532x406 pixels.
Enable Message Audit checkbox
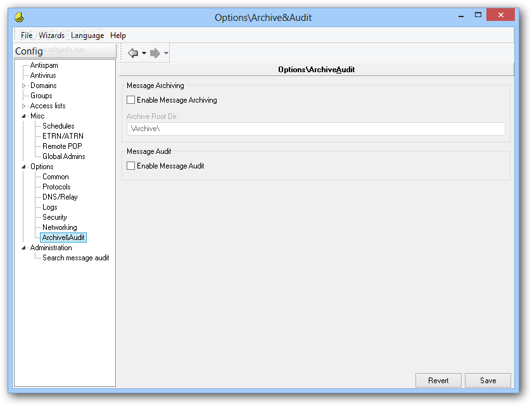tap(130, 165)
